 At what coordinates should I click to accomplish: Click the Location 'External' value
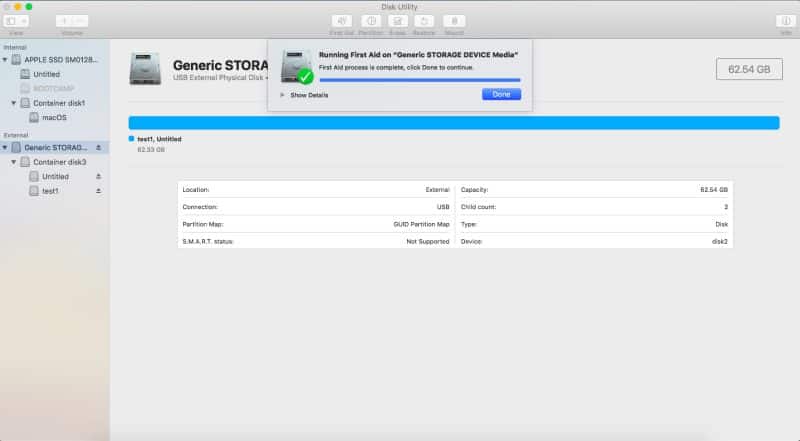(x=438, y=189)
